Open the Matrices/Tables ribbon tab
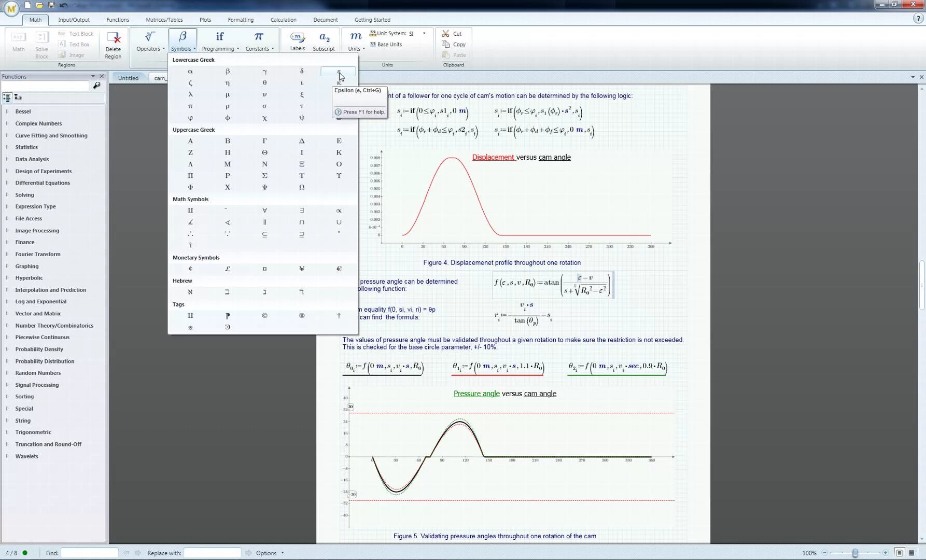 164,20
